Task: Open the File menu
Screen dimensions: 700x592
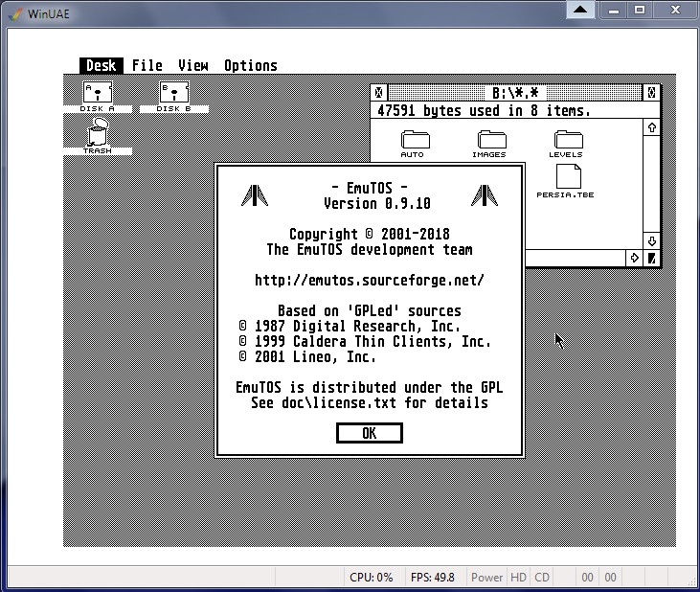Action: tap(147, 65)
